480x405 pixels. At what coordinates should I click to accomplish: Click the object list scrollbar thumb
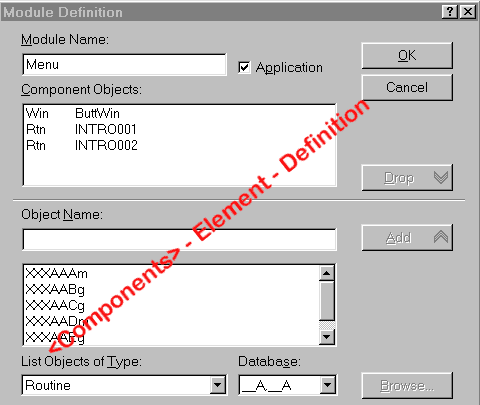[x=327, y=300]
